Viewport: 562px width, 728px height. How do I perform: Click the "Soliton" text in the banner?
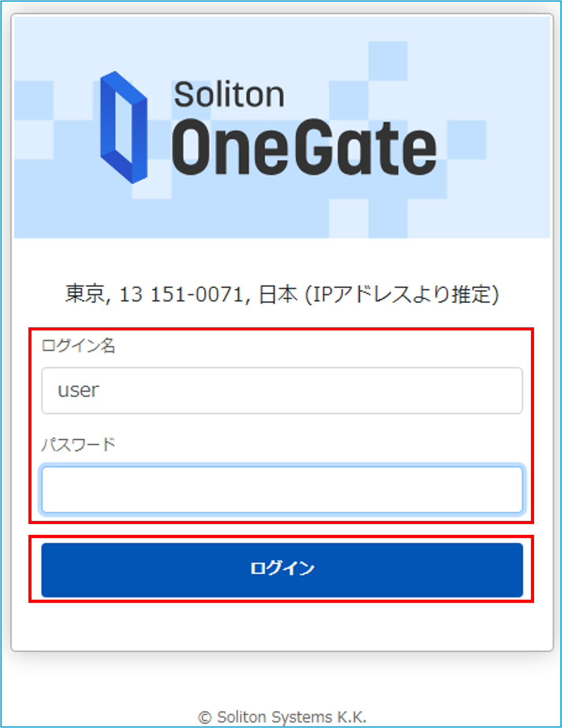[229, 95]
